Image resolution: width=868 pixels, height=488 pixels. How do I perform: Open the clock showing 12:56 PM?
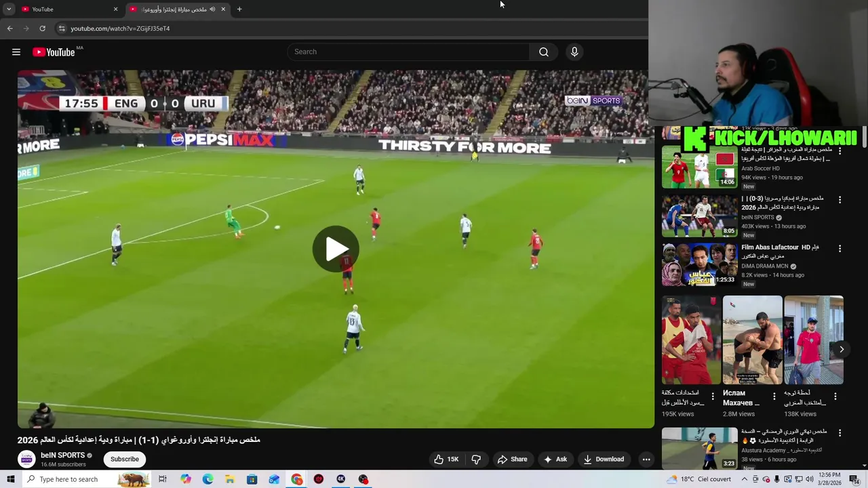coord(829,479)
